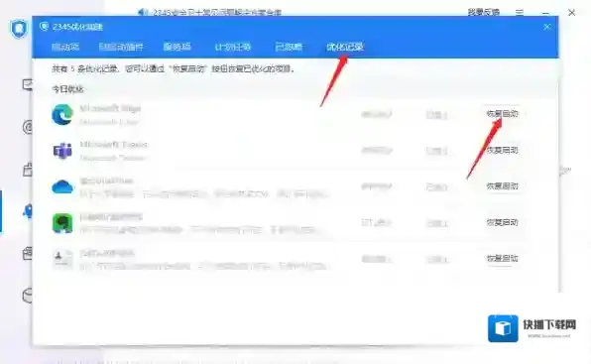
Task: Open the hamburger menu in main window
Action: point(520,13)
